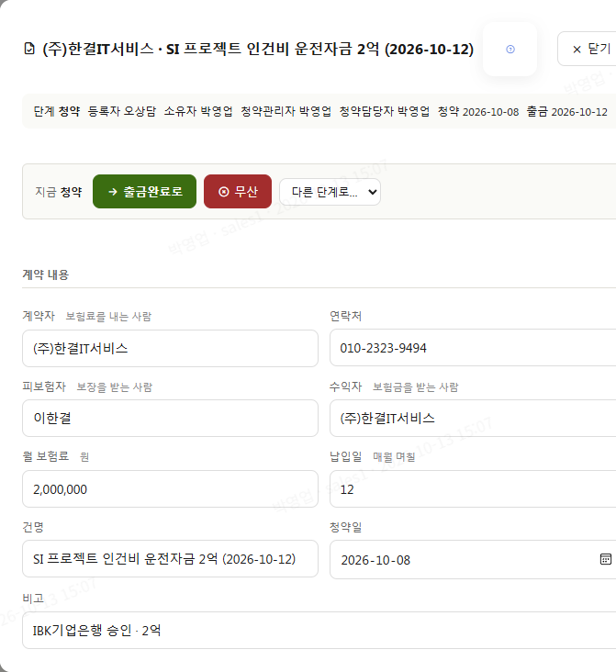Click the 피보험자 field showing 이한결
Viewport: 616px width, 672px height.
[x=170, y=419]
